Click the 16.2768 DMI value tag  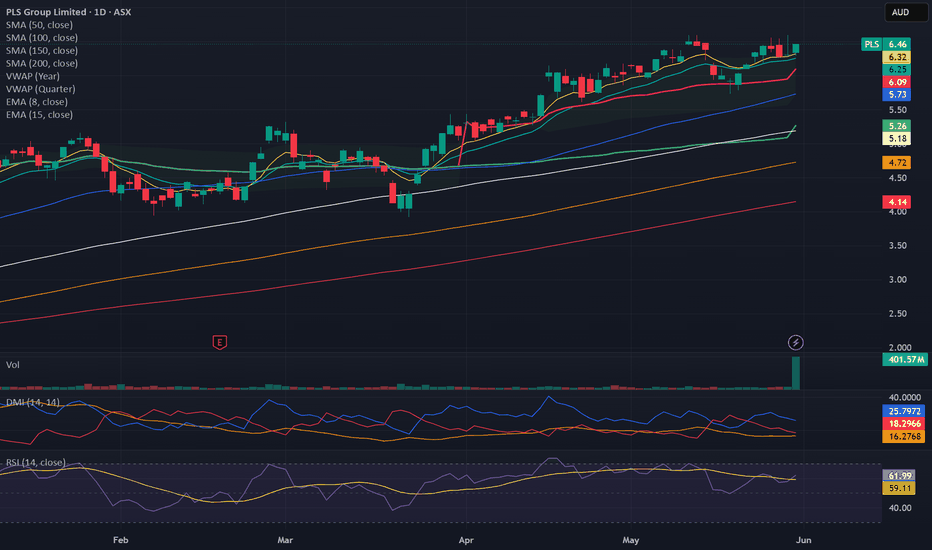point(903,436)
